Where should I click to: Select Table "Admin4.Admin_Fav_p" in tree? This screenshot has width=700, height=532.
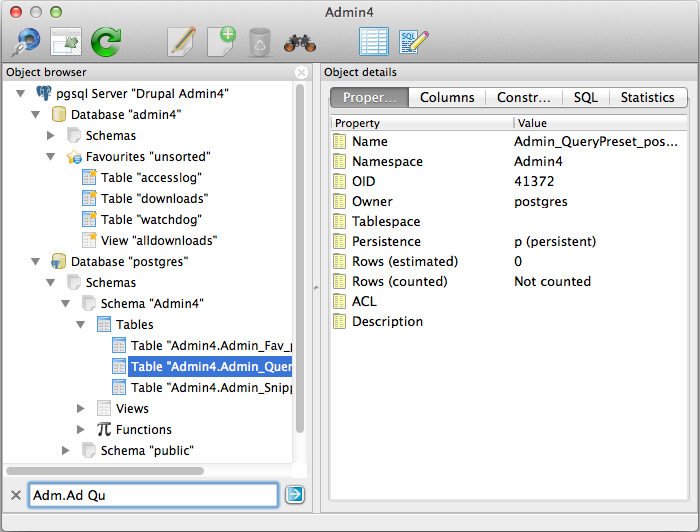click(212, 345)
